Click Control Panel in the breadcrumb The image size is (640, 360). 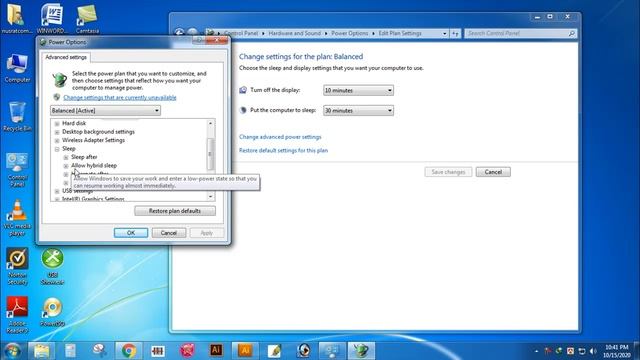tap(241, 33)
